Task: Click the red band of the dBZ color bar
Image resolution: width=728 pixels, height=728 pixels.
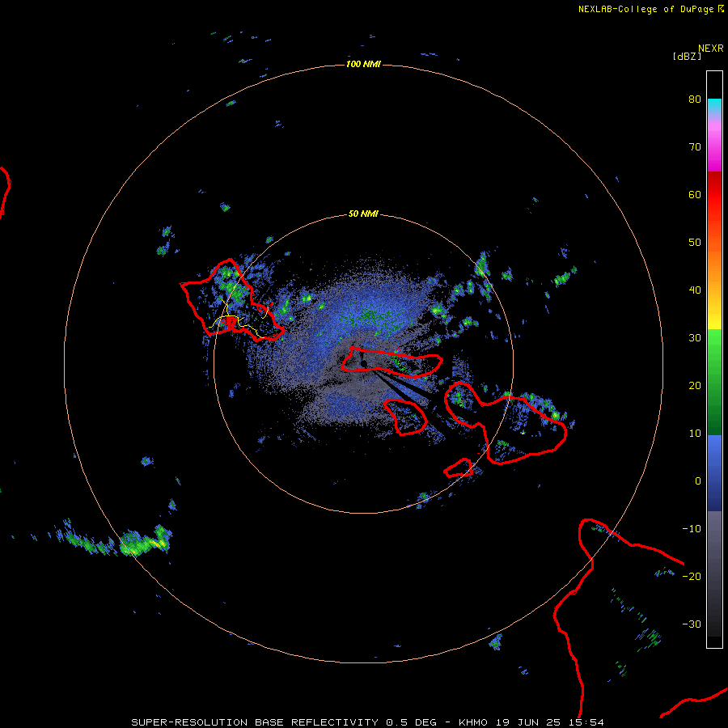Action: coord(714,195)
